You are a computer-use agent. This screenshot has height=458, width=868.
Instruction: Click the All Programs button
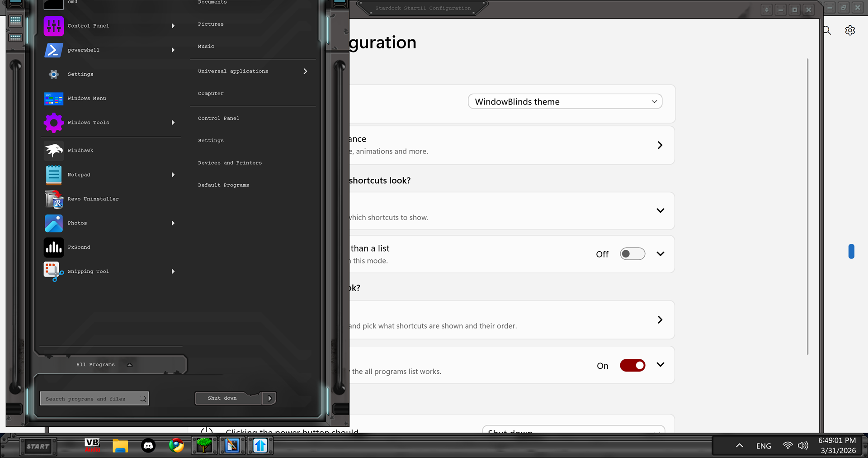96,365
